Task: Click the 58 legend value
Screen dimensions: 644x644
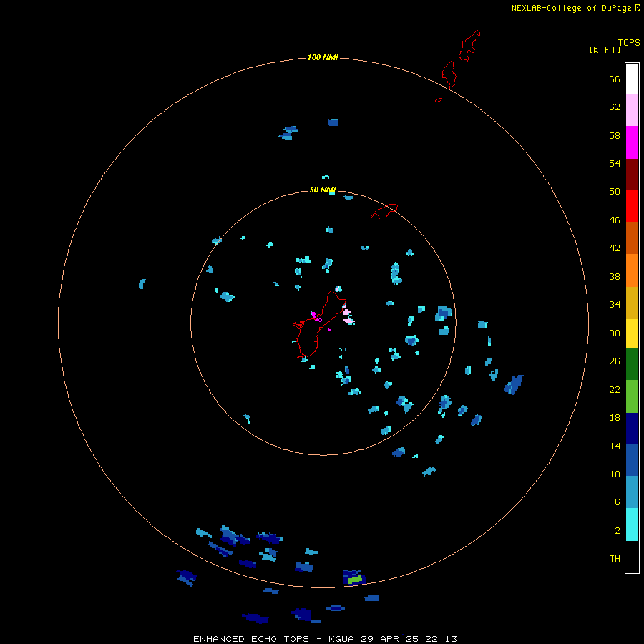Action: pyautogui.click(x=615, y=135)
